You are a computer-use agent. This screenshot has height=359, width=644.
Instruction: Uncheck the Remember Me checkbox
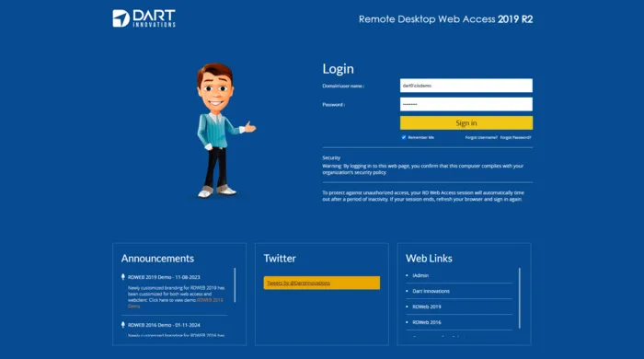pos(404,137)
